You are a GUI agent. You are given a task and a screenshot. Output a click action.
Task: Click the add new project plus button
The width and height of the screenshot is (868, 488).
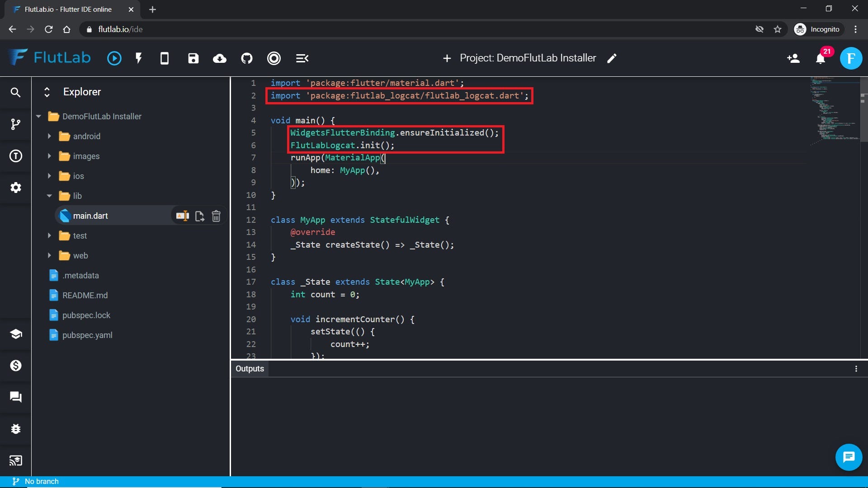447,58
